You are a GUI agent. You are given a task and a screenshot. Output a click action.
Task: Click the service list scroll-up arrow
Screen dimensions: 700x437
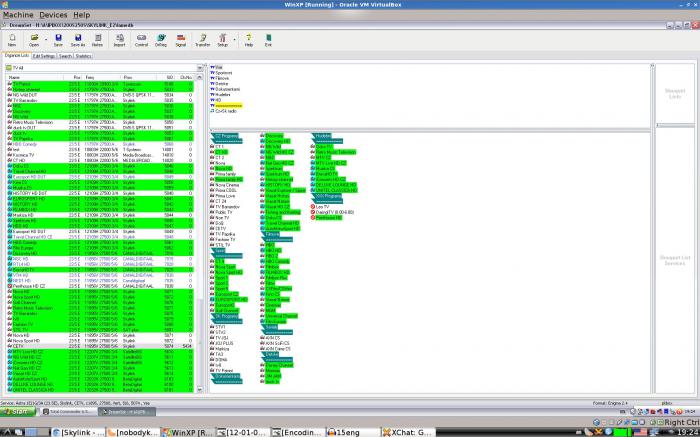point(200,78)
